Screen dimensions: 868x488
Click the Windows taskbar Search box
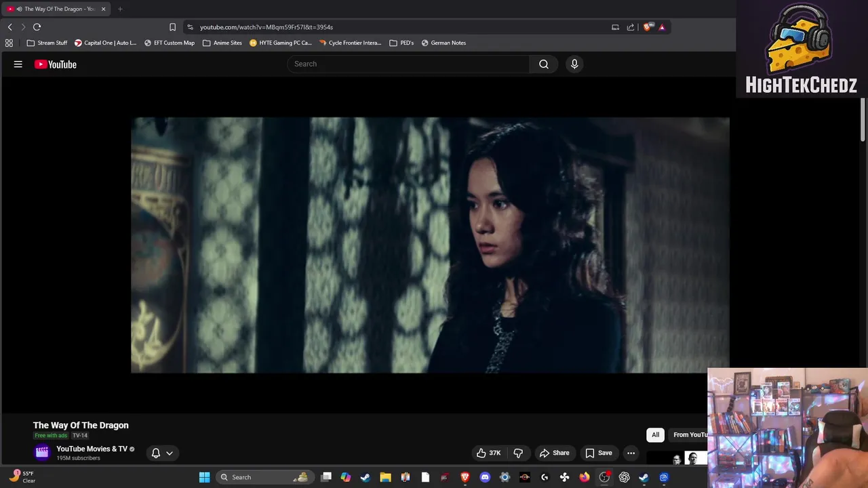click(x=264, y=477)
